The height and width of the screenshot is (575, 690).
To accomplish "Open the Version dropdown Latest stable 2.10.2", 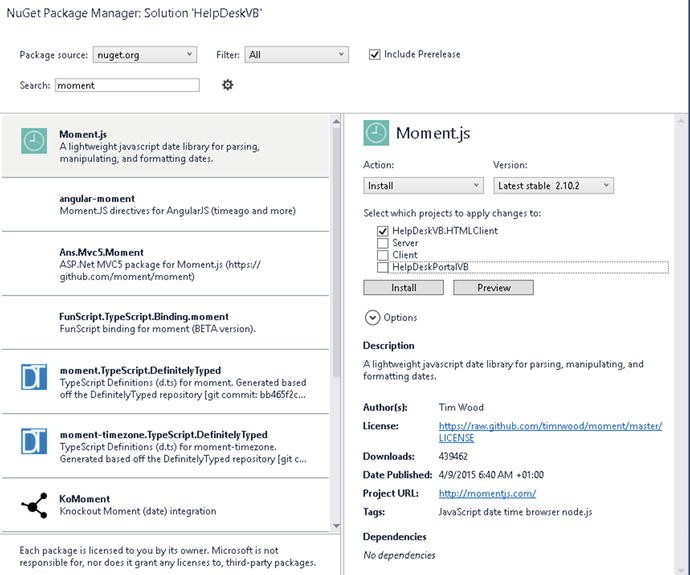I will coord(553,186).
